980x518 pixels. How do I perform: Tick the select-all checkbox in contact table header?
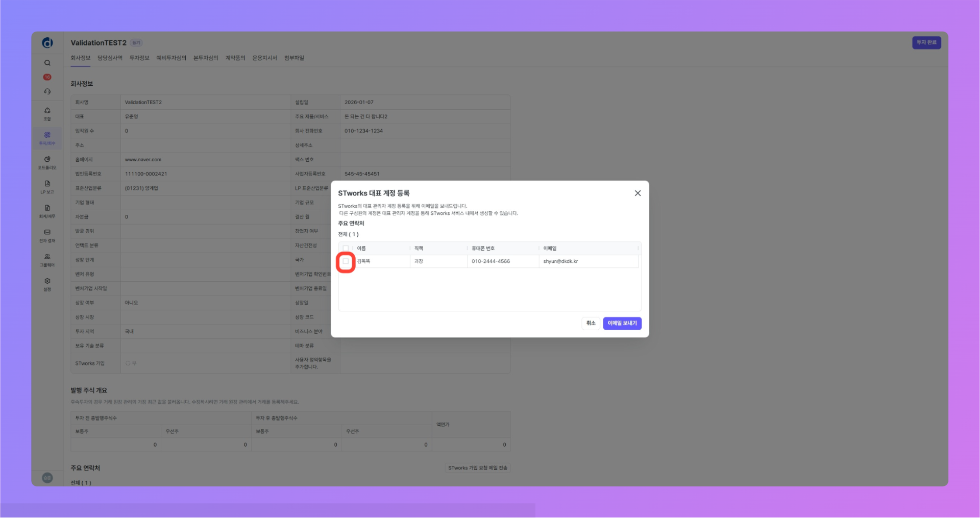pos(346,249)
